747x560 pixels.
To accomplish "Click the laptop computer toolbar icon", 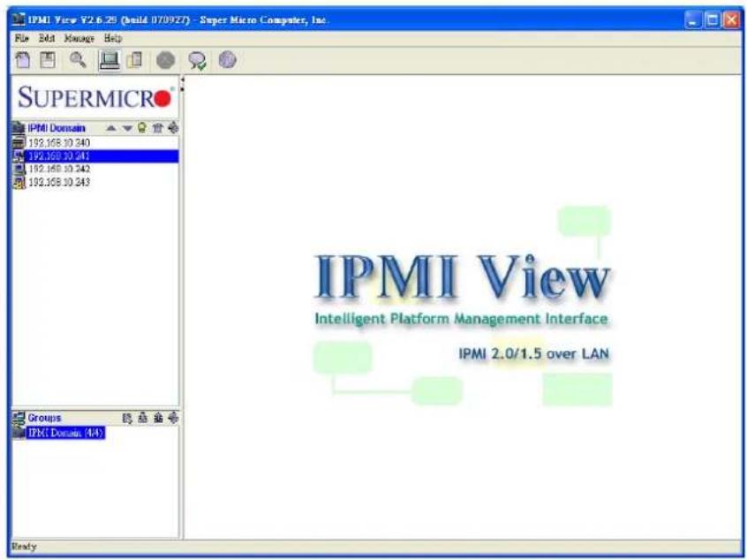I will click(109, 61).
